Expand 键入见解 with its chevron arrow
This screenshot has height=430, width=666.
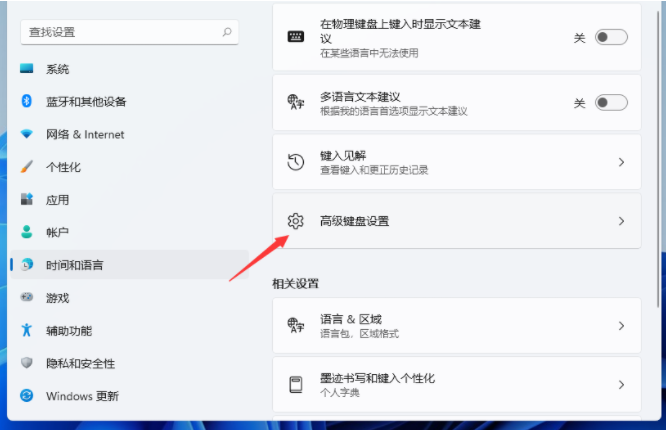(x=621, y=162)
